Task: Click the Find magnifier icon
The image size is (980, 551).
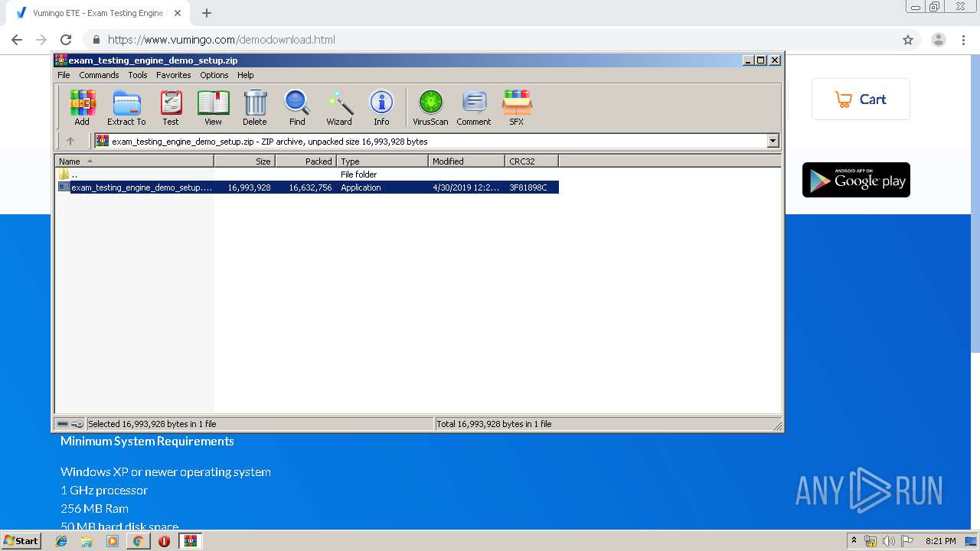Action: [x=297, y=107]
